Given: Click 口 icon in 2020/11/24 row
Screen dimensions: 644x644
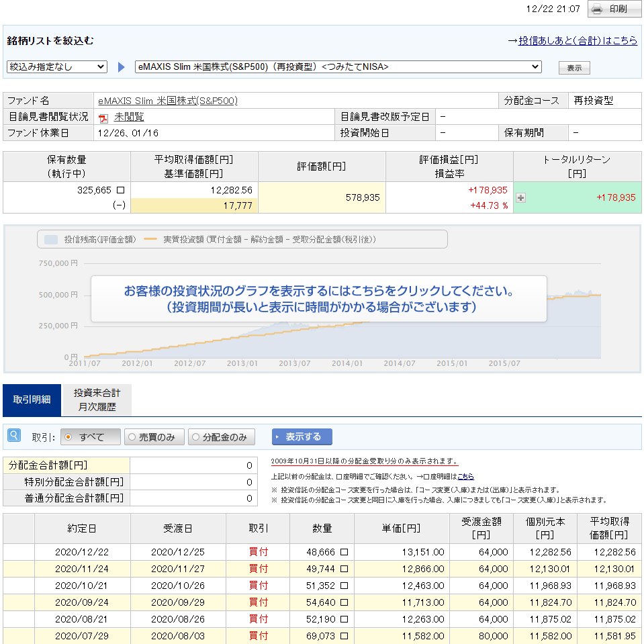Looking at the screenshot, I should [x=344, y=569].
